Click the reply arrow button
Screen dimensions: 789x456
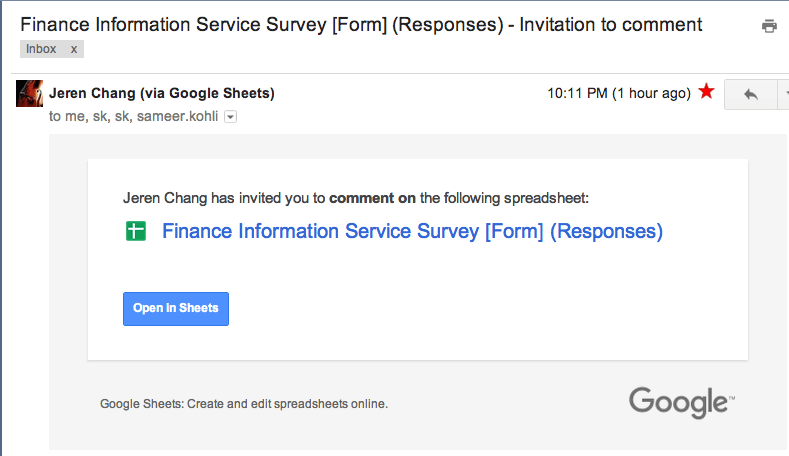pyautogui.click(x=751, y=94)
